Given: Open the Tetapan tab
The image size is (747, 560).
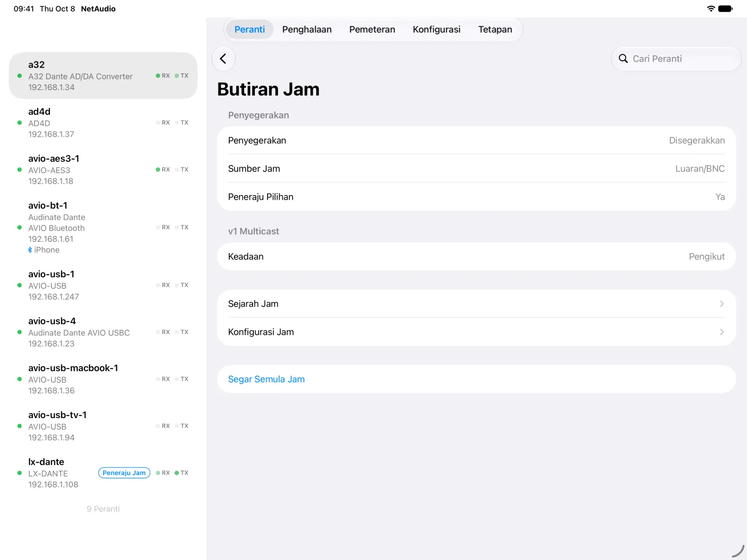Looking at the screenshot, I should 495,29.
